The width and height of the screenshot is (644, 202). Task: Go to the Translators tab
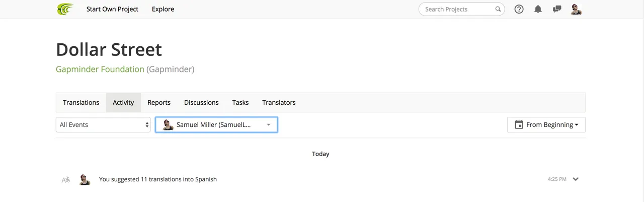279,103
